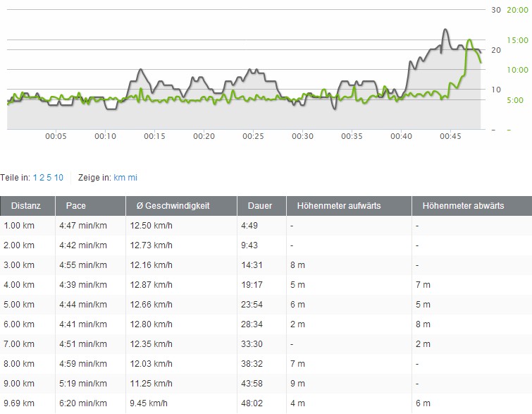This screenshot has width=532, height=414.
Task: Switch units to mi
Action: [131, 178]
